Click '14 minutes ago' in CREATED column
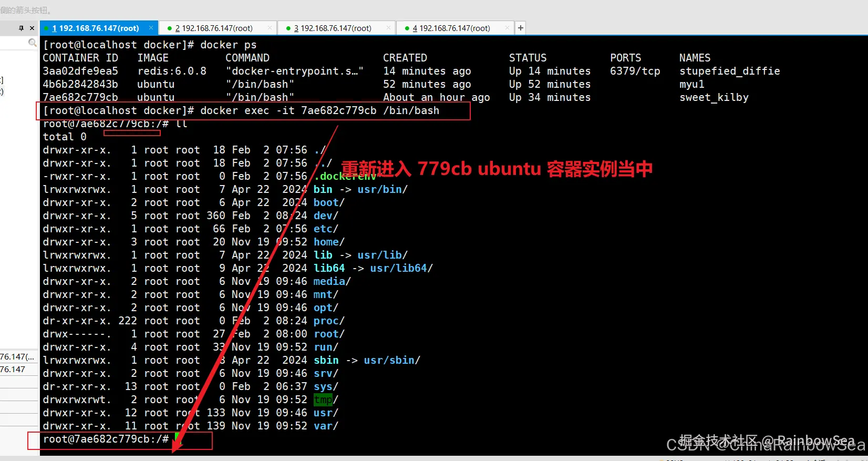Viewport: 868px width, 461px height. [427, 71]
